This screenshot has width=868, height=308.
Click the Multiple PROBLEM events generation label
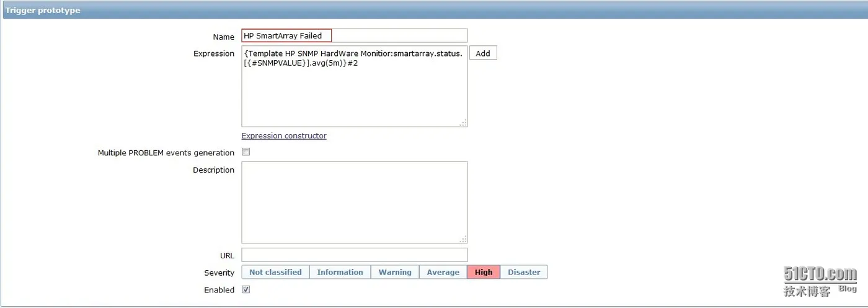[166, 153]
